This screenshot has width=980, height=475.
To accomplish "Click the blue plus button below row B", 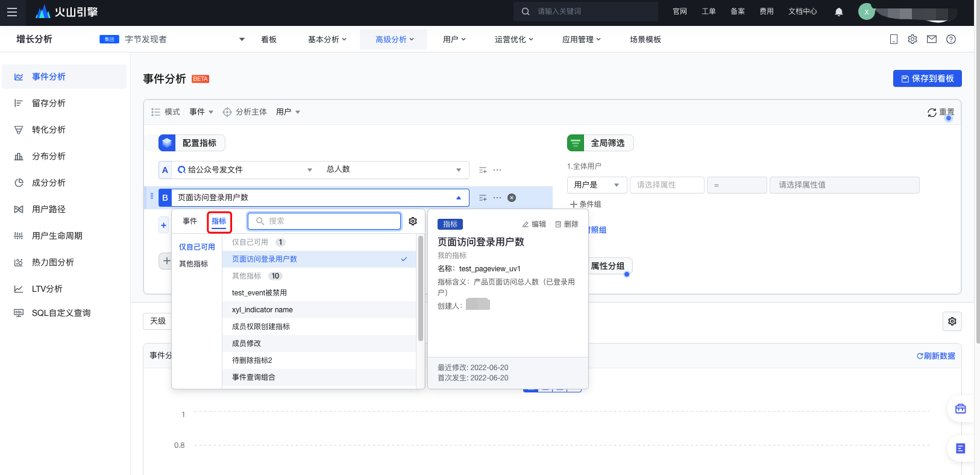I will (163, 225).
